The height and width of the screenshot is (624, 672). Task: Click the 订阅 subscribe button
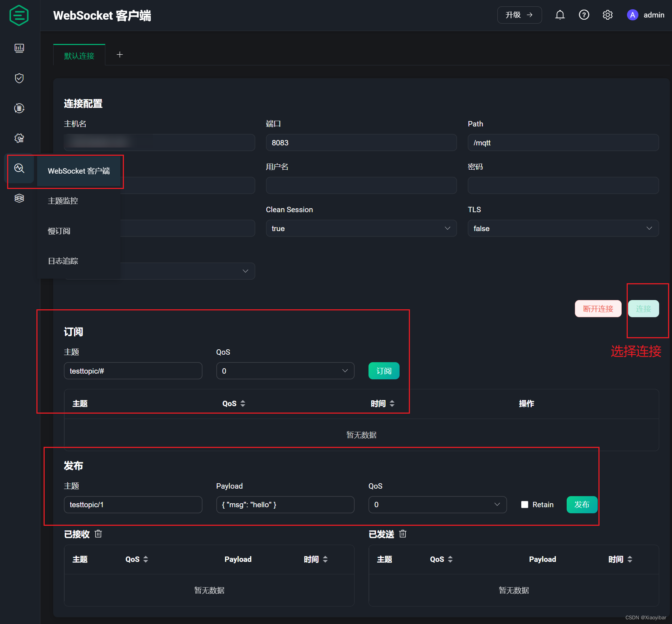click(x=384, y=371)
